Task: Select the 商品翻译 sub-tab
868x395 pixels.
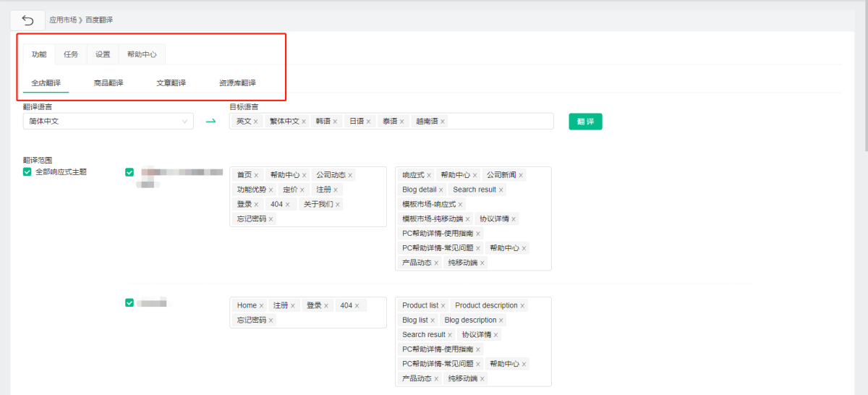Action: (x=109, y=83)
